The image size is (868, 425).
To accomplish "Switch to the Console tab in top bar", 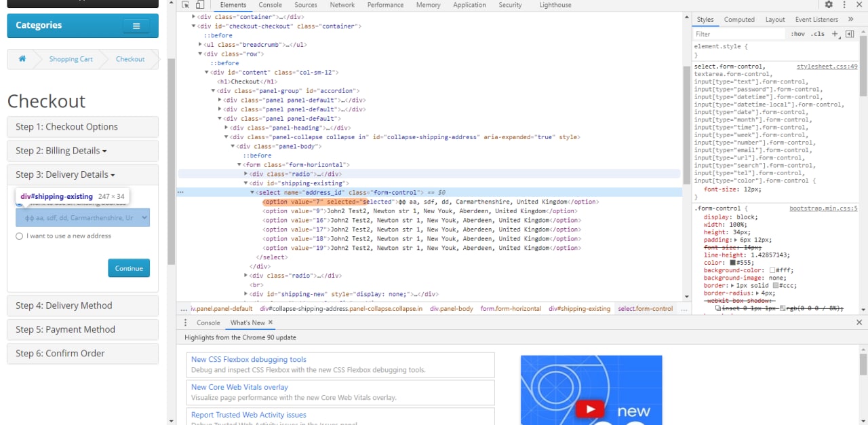I will [x=270, y=5].
